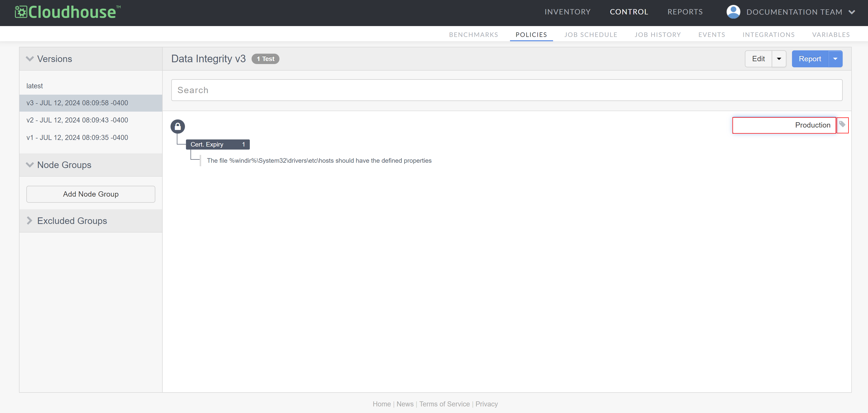The image size is (868, 413).
Task: Open the Inventory menu
Action: point(568,12)
